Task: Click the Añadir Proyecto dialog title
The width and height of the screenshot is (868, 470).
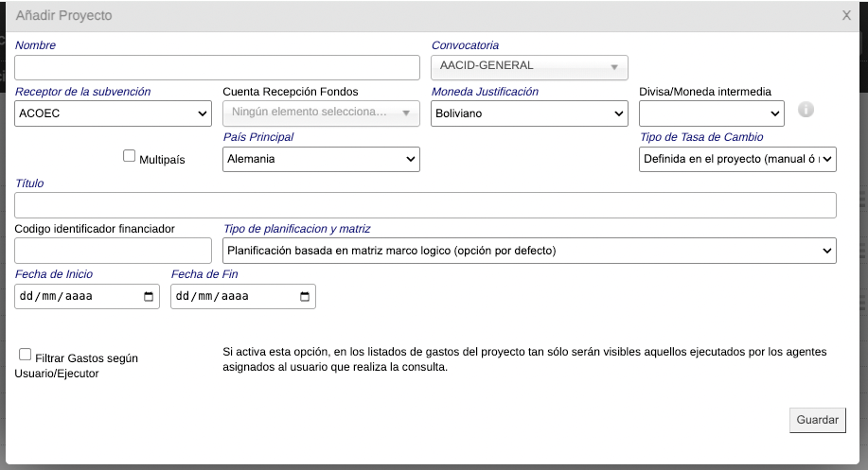Action: (x=63, y=15)
